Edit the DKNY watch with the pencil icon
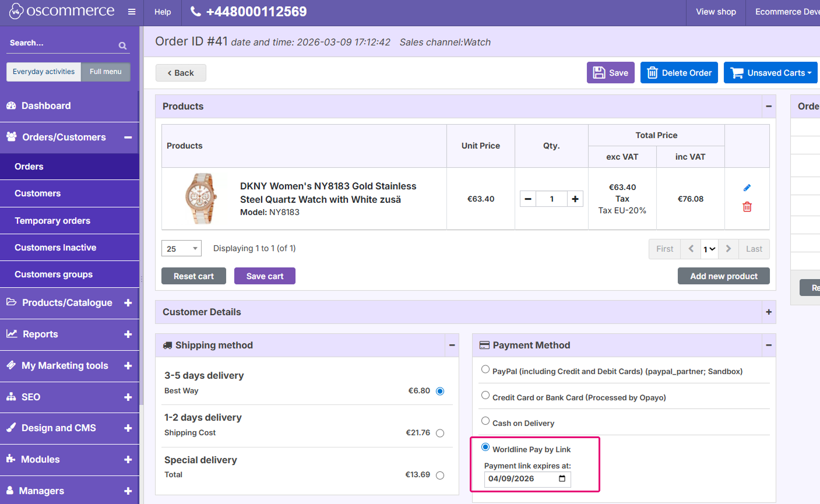 coord(747,187)
